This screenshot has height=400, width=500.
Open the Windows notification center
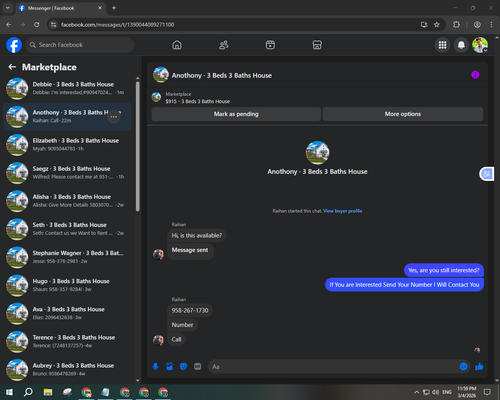click(x=487, y=392)
